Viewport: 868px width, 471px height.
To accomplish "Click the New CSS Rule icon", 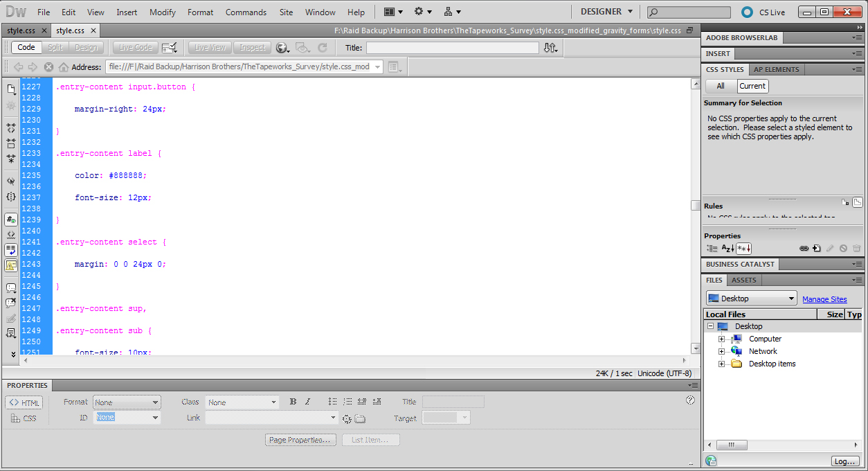I will point(817,248).
